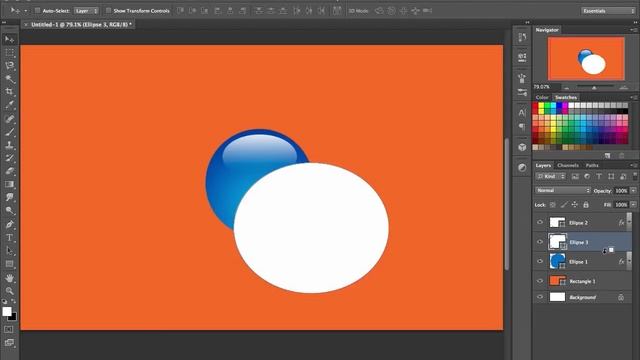The height and width of the screenshot is (360, 640).
Task: Open the layer Kind filter dropdown
Action: pyautogui.click(x=551, y=176)
